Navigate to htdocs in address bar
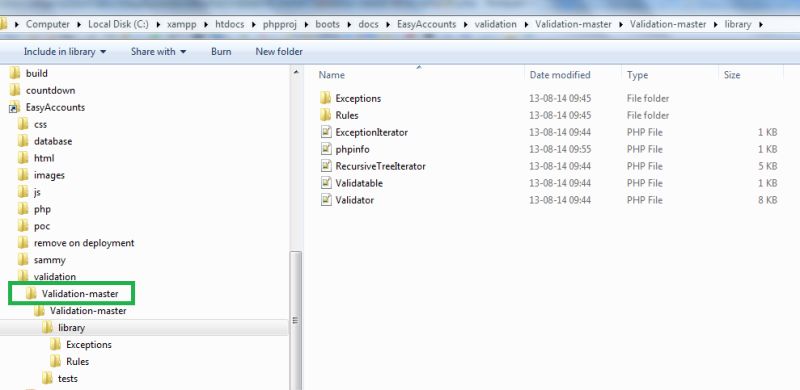800x390 pixels. coord(230,24)
